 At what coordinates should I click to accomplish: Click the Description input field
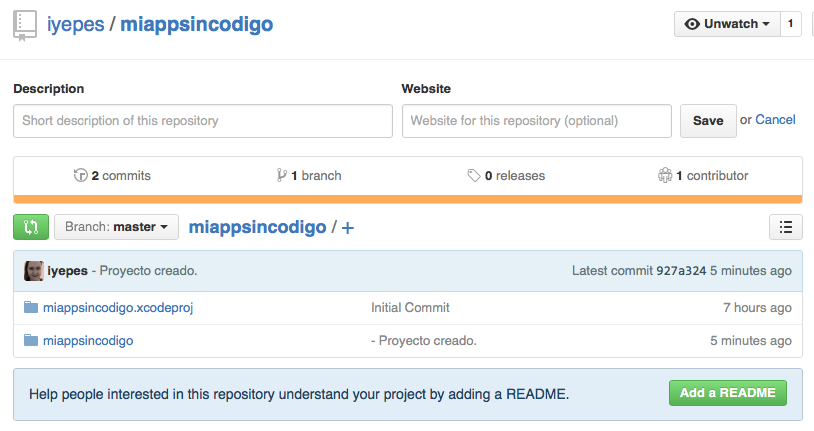pos(203,121)
